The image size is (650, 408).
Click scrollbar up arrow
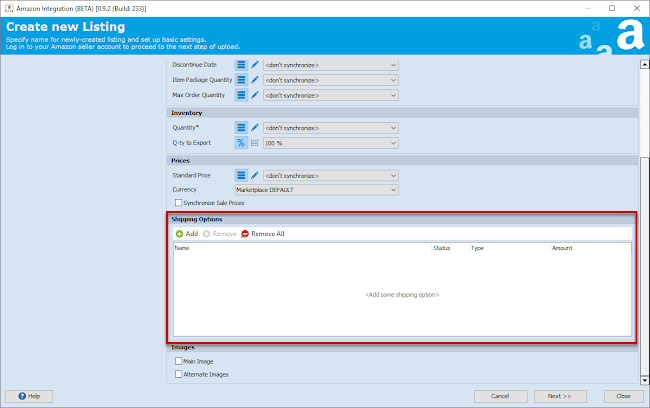pyautogui.click(x=644, y=64)
